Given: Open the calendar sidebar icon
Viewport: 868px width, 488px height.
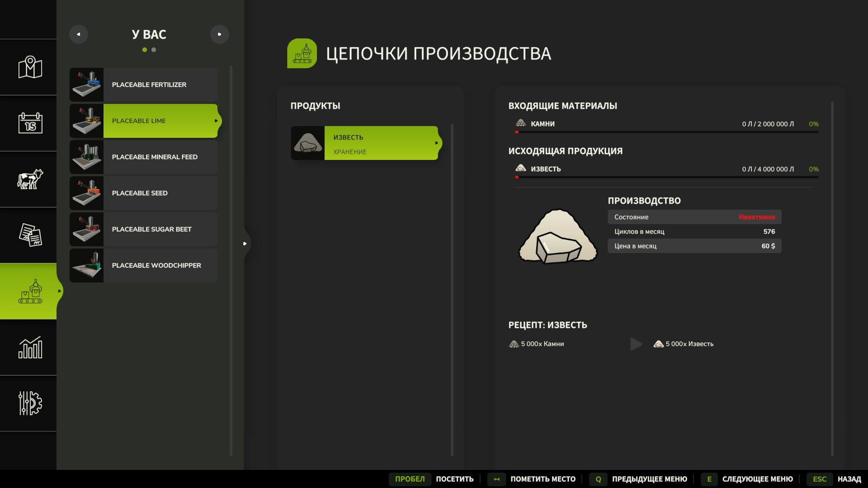Looking at the screenshot, I should 30,123.
